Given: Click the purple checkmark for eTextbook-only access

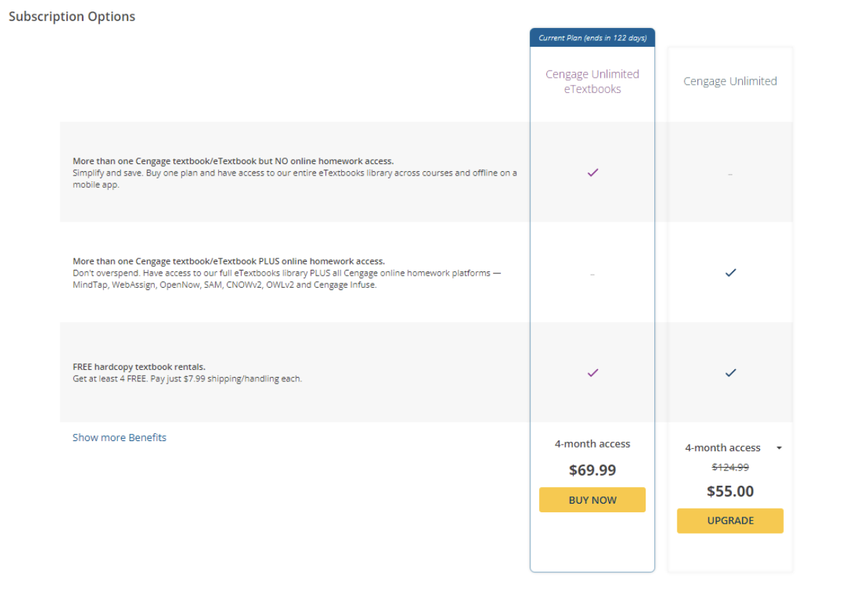Looking at the screenshot, I should coord(592,173).
